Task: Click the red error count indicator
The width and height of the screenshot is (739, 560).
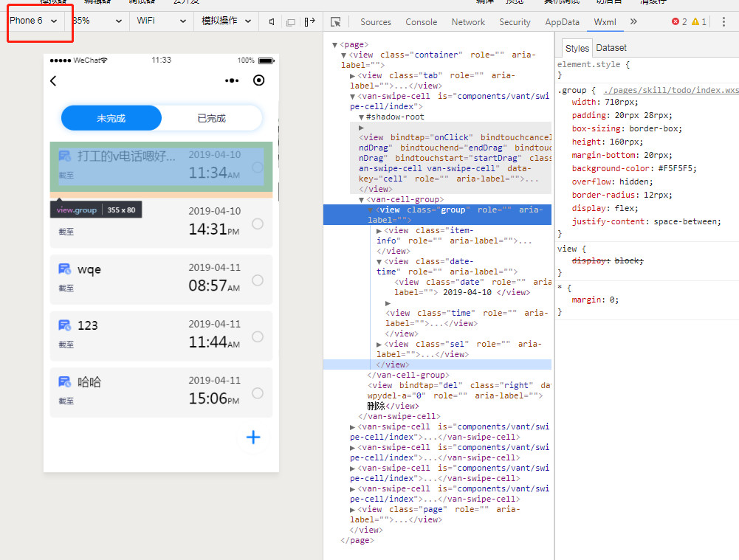Action: [679, 22]
